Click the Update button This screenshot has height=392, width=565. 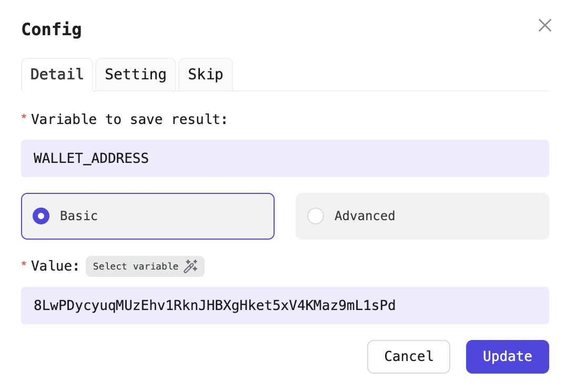pyautogui.click(x=507, y=356)
